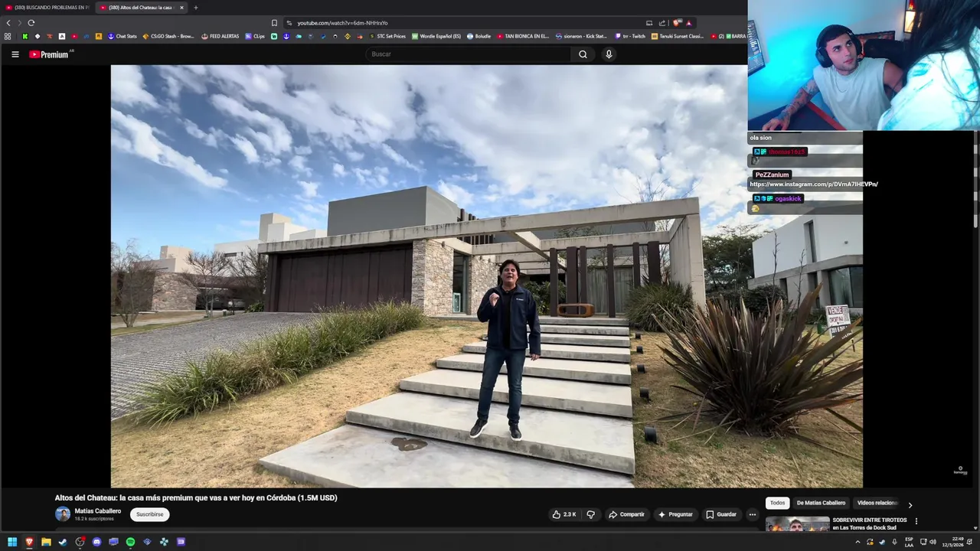The height and width of the screenshot is (551, 980).
Task: Open Wordle Español (ES) bookmark
Action: [436, 36]
